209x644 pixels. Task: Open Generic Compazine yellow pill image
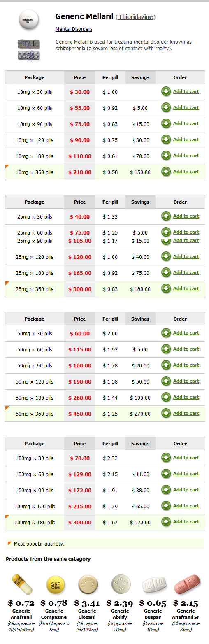tap(56, 584)
